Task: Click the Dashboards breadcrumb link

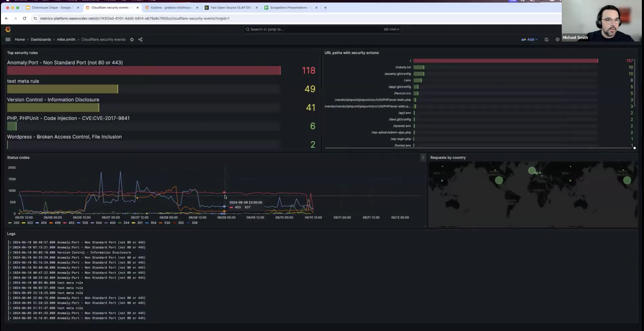Action: tap(41, 39)
